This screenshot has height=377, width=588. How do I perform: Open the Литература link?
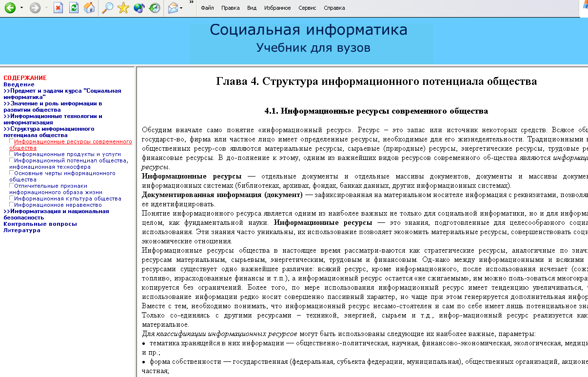[x=22, y=230]
